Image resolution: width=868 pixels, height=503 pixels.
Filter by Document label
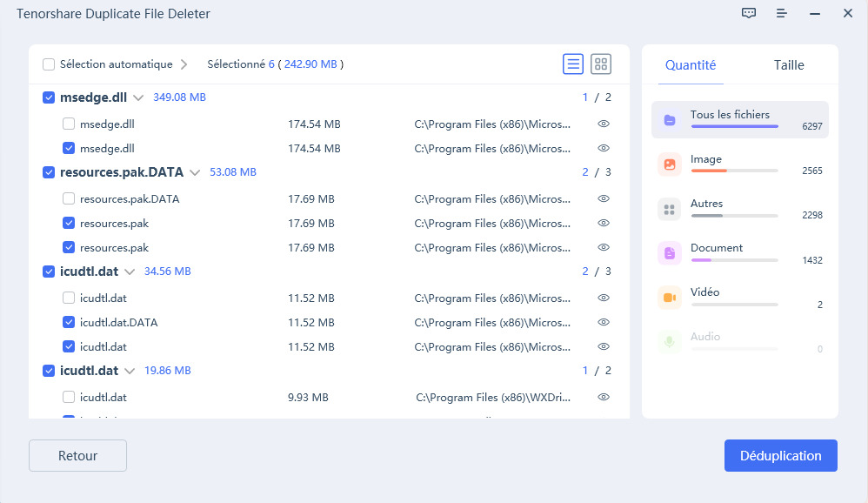[x=717, y=248]
